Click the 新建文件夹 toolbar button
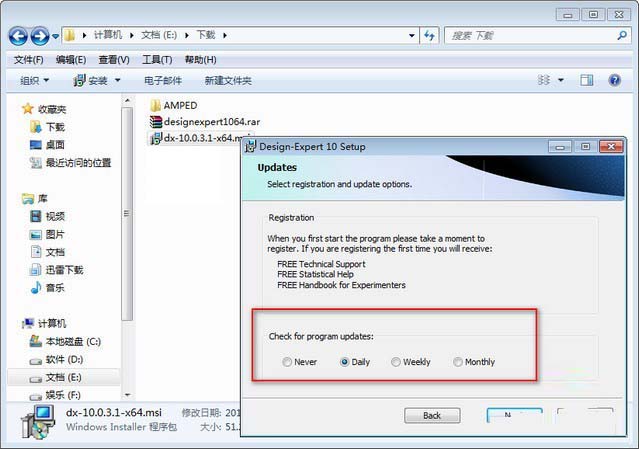639x449 pixels. pos(228,81)
